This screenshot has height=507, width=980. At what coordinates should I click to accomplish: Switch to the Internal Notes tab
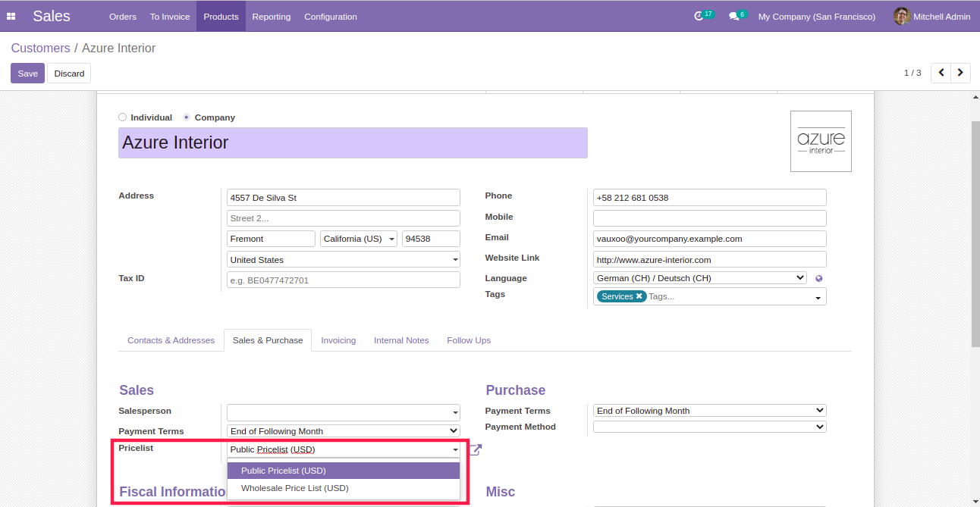[401, 340]
